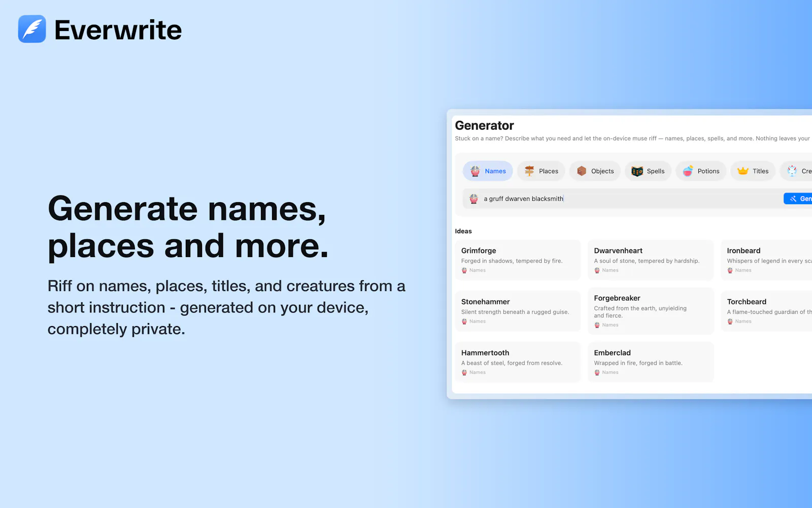Click the 'Generator' page title
The width and height of the screenshot is (812, 508).
point(485,125)
